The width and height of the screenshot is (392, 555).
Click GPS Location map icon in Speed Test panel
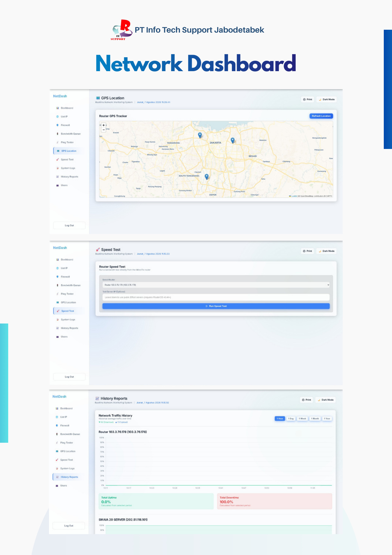pos(57,302)
